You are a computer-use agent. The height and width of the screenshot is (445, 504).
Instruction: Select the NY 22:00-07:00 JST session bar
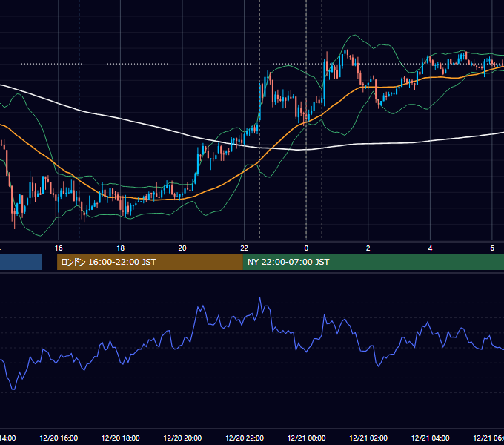[x=373, y=262]
